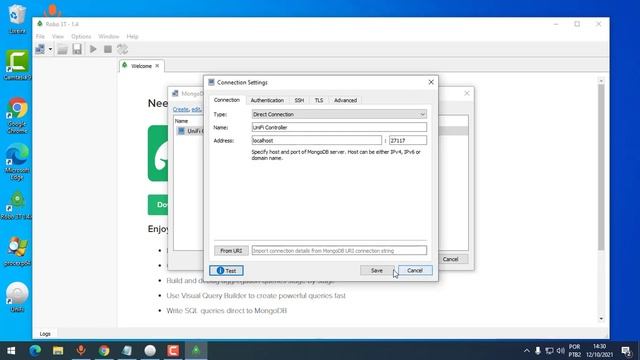The height and width of the screenshot is (360, 640).
Task: Click the Camtasia taskbar icon
Action: [x=173, y=351]
